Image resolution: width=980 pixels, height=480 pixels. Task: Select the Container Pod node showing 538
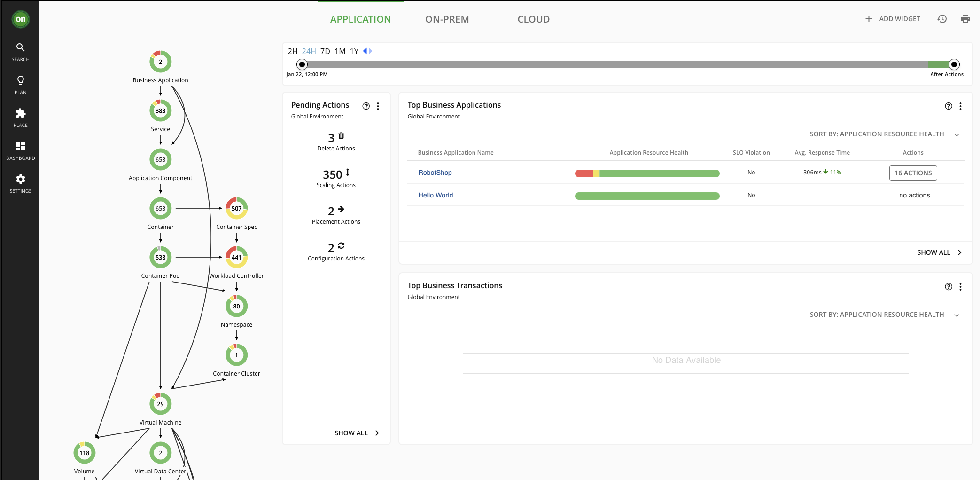coord(161,257)
